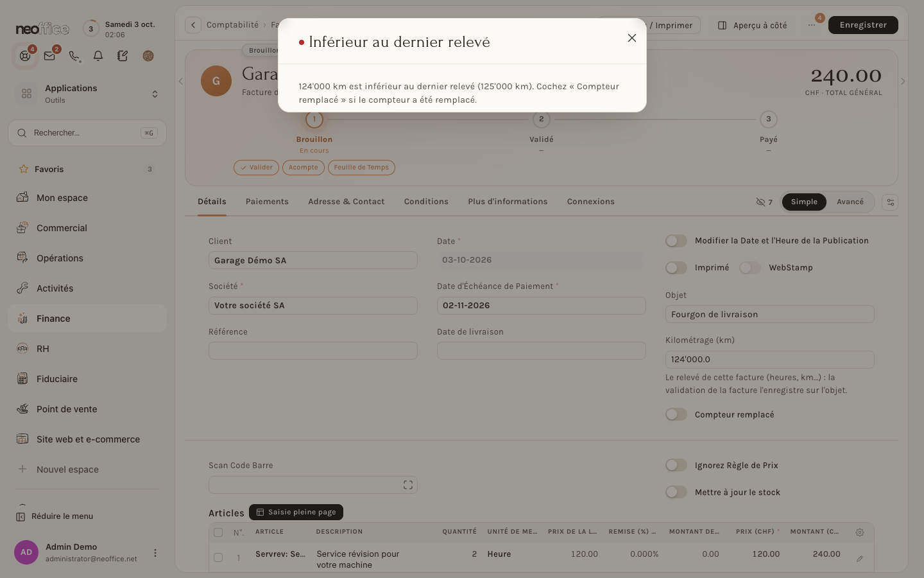Toggle Ignorez Règle de Prix
Screen dimensions: 924x578
coord(676,466)
